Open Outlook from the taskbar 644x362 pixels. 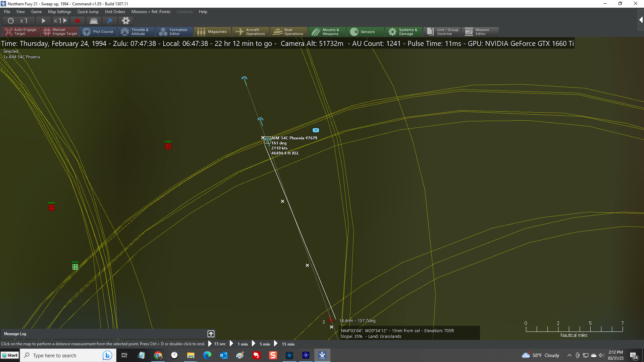tap(224, 355)
